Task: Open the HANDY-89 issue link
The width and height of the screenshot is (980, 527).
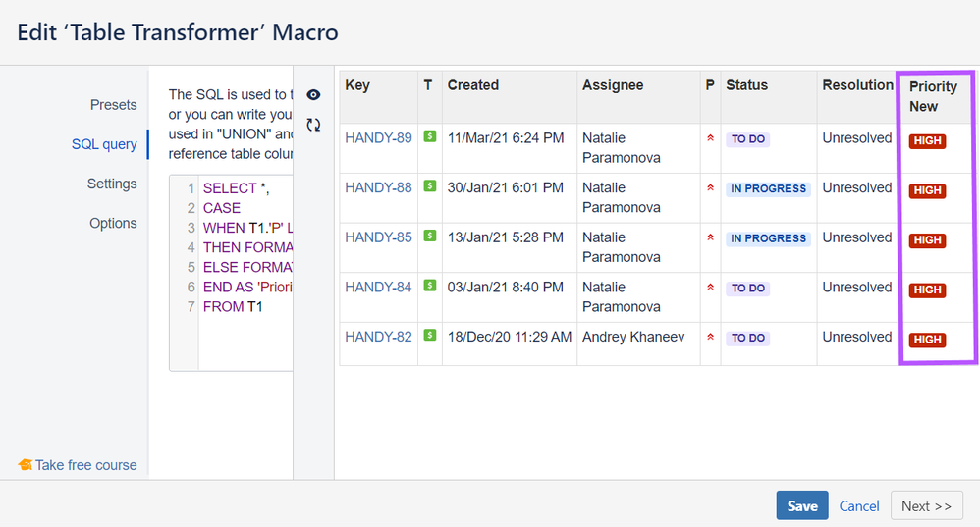Action: pos(378,138)
